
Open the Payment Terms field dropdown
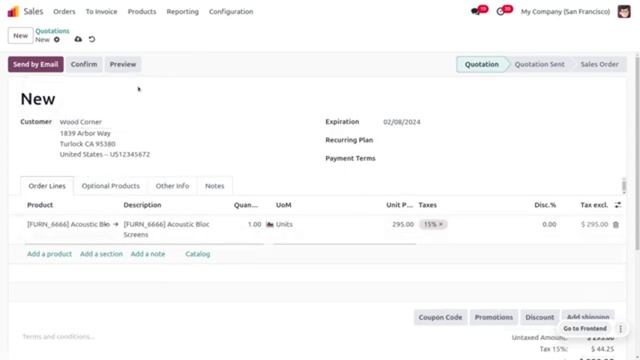click(x=497, y=158)
